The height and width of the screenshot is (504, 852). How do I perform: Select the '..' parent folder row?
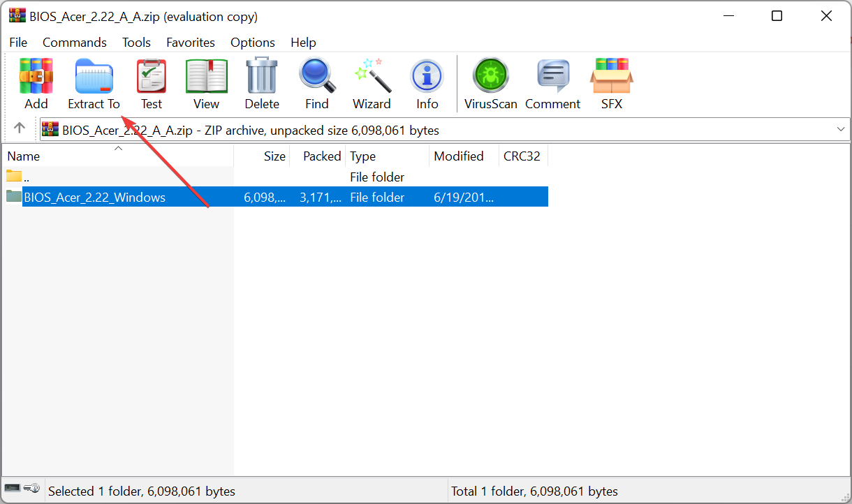tap(275, 177)
